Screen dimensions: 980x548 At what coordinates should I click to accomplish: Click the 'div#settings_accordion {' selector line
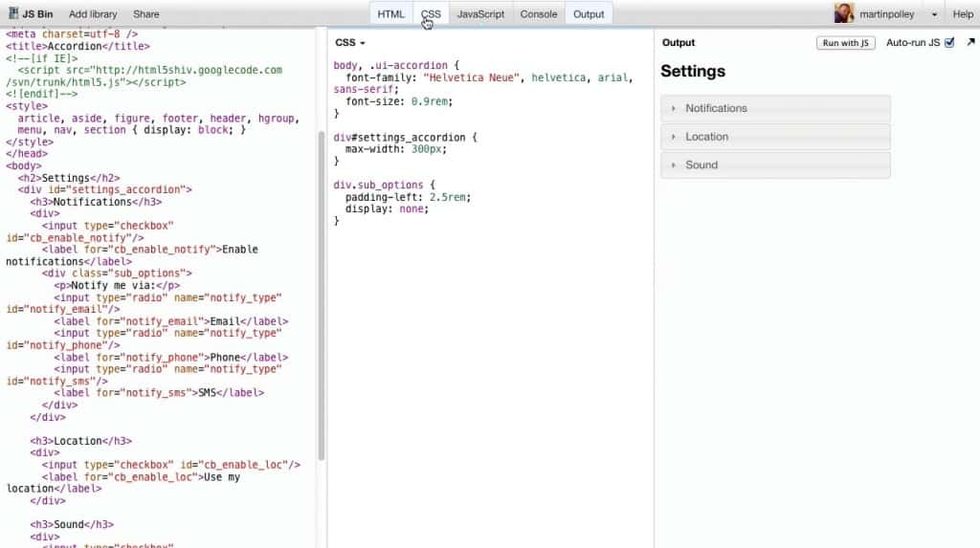coord(405,137)
